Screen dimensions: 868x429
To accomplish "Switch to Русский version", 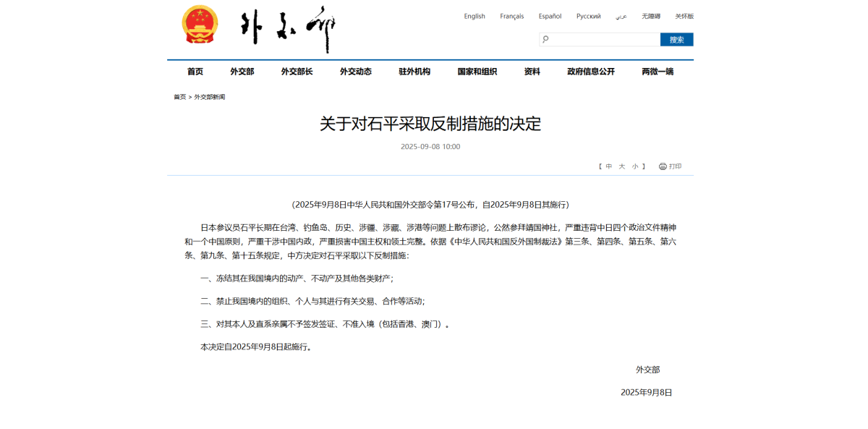I will point(588,16).
